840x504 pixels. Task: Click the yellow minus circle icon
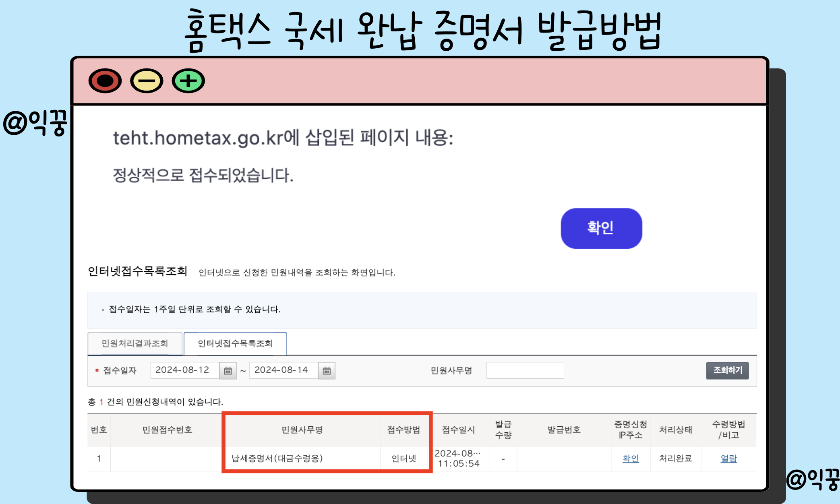click(x=146, y=81)
